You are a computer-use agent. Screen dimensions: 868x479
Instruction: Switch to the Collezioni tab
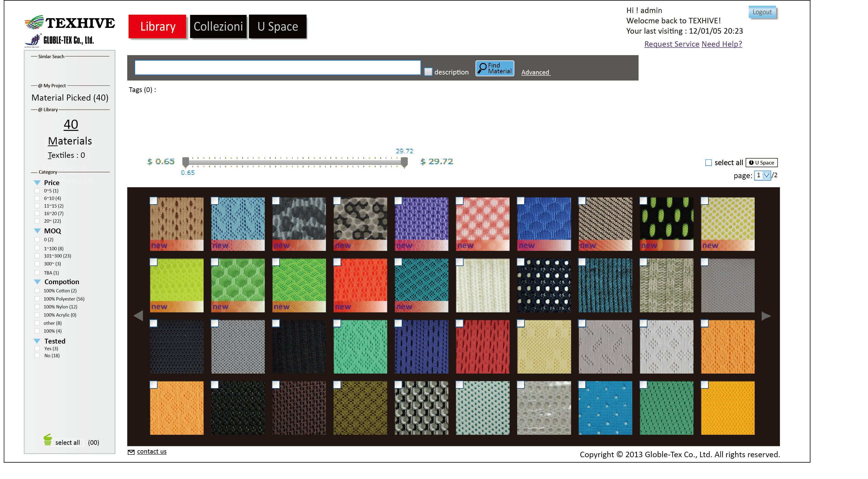coord(218,26)
